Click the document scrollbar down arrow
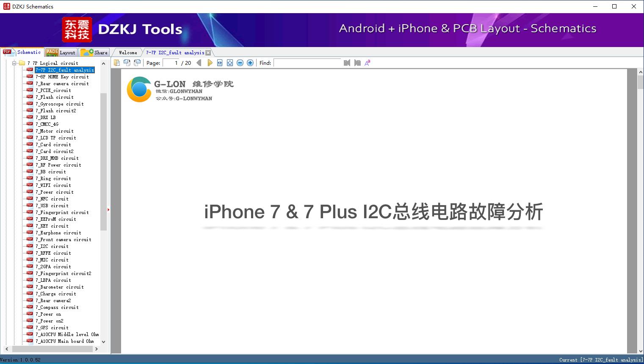644x364 pixels. (640, 350)
